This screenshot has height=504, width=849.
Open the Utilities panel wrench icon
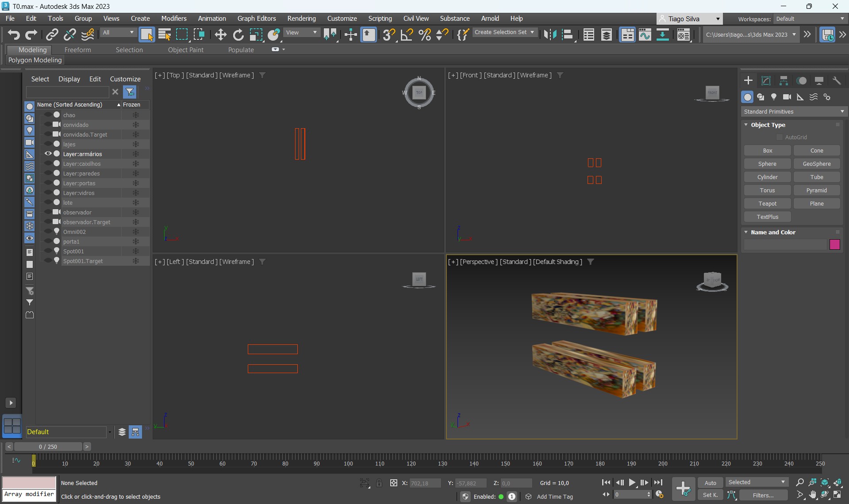(x=836, y=80)
